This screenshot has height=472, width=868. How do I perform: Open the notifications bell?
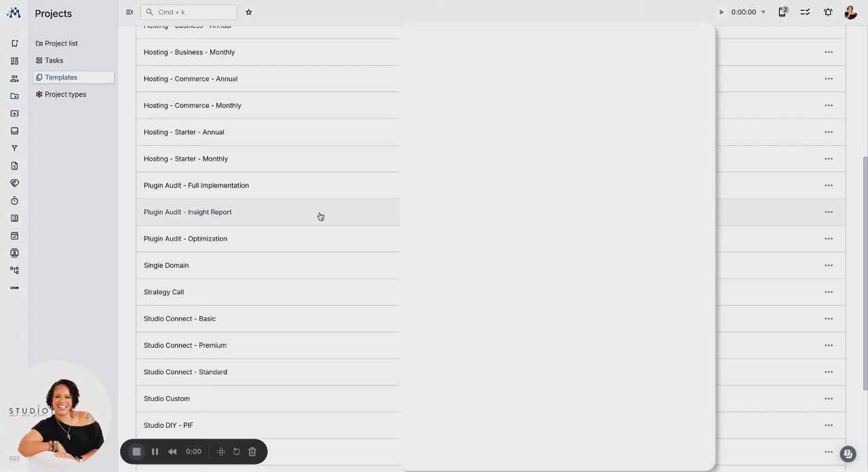(x=828, y=12)
